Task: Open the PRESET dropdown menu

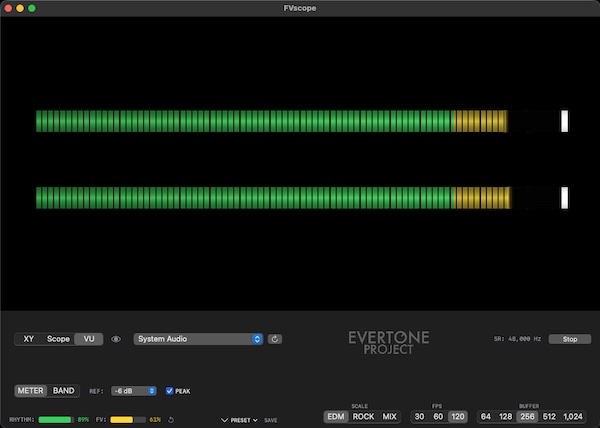Action: tap(244, 420)
